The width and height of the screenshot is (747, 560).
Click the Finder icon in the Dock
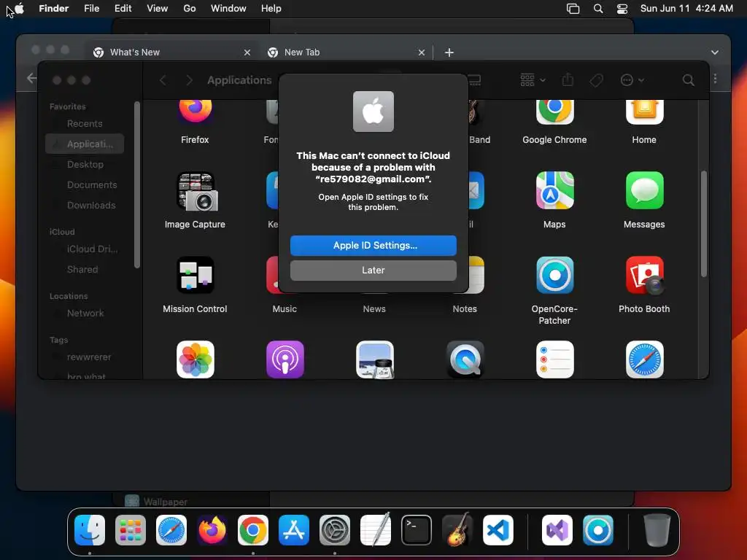point(90,530)
